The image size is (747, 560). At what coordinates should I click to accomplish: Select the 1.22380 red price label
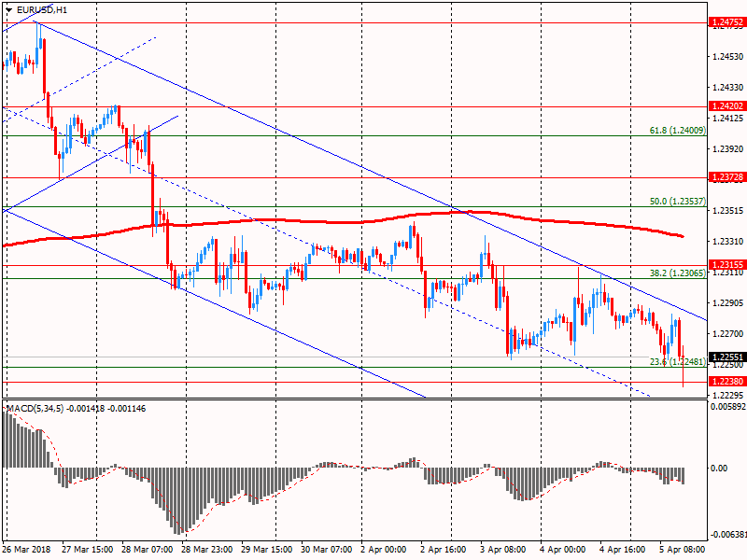(x=727, y=382)
